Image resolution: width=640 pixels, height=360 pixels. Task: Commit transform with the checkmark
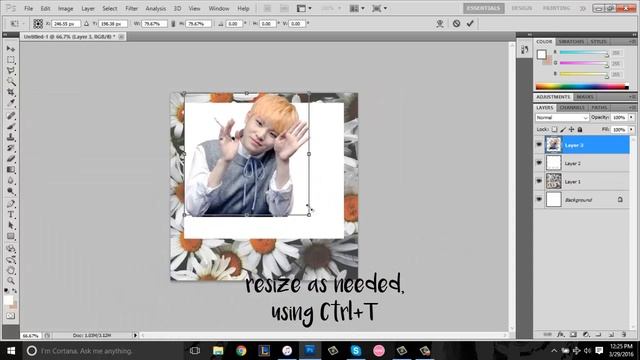[470, 24]
